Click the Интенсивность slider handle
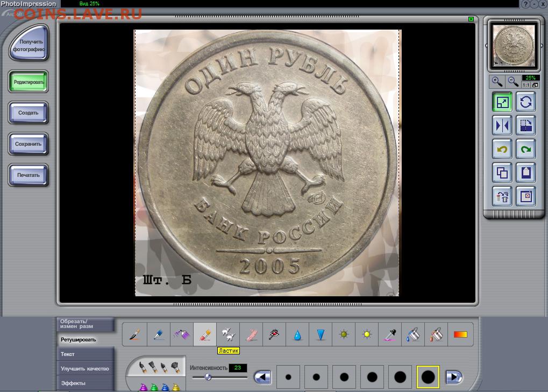 pos(208,377)
